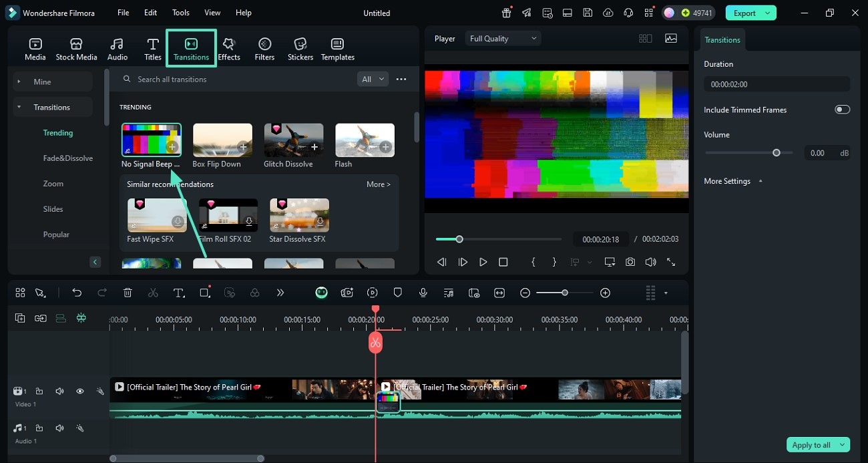Take a snapshot with camera icon
Viewport: 868px width, 463px height.
pos(630,262)
